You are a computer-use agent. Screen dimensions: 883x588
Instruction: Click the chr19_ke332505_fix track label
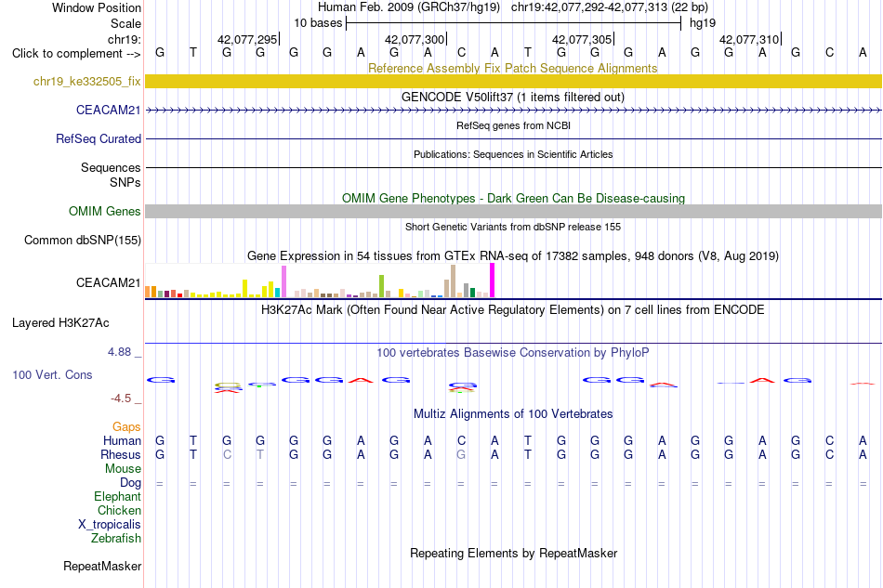(x=86, y=81)
